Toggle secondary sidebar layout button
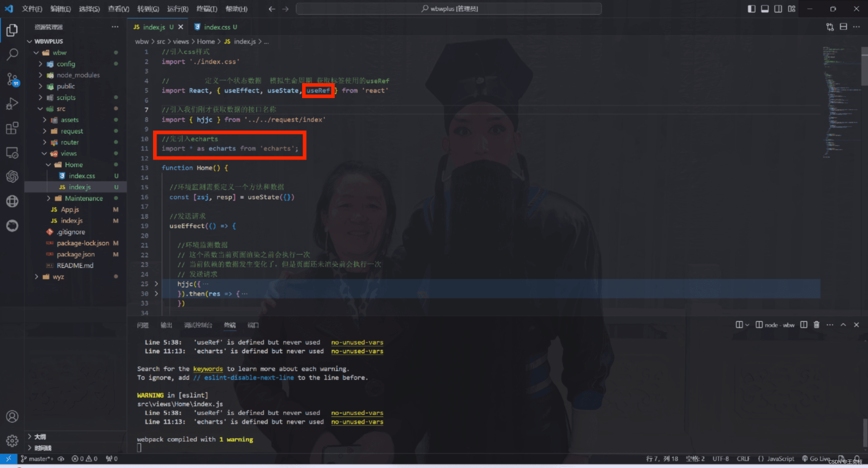The image size is (868, 468). tap(778, 9)
